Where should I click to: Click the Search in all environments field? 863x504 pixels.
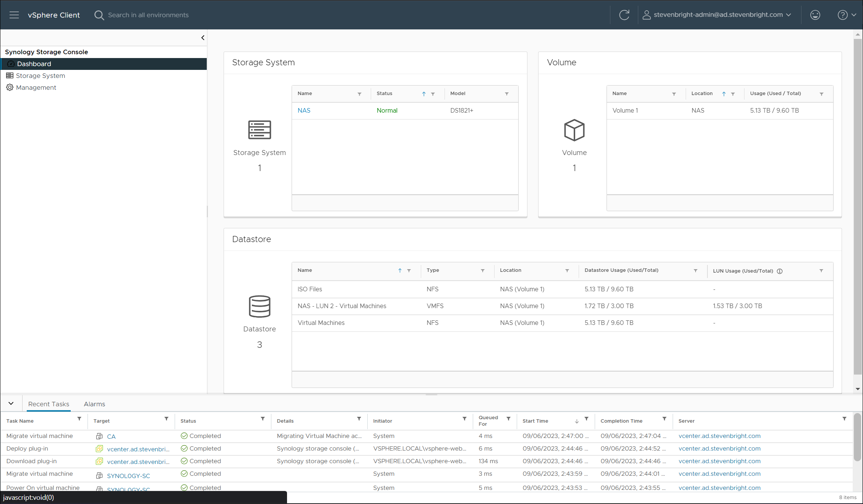[x=148, y=15]
